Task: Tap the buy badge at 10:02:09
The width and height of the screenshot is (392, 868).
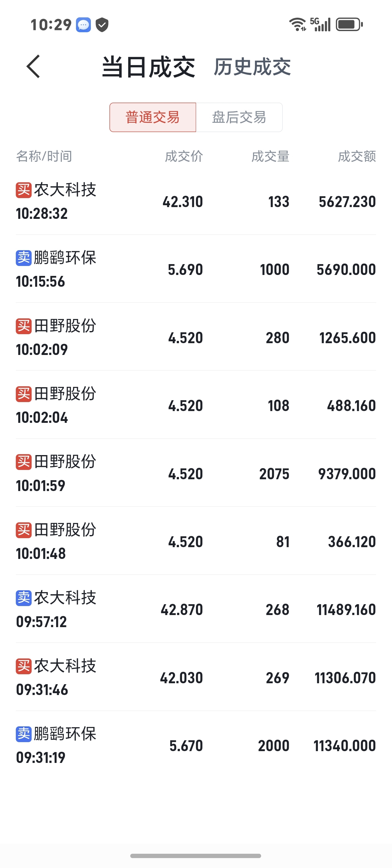Action: [x=24, y=326]
